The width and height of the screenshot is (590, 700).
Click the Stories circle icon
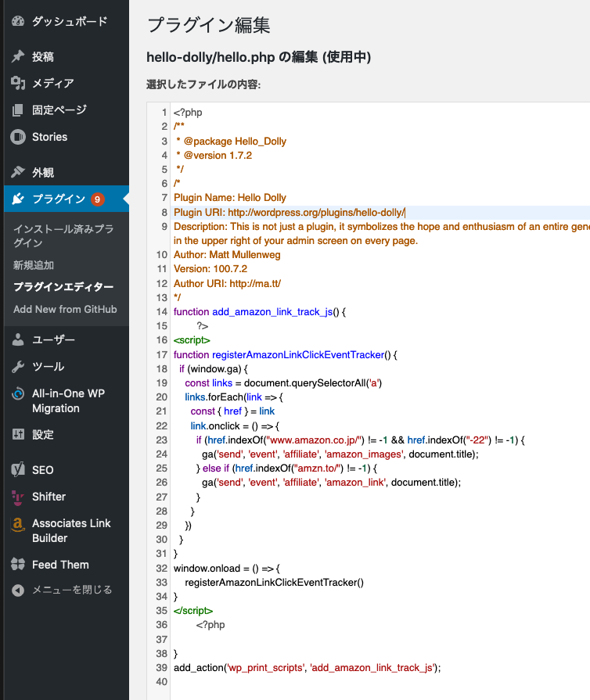pyautogui.click(x=18, y=137)
